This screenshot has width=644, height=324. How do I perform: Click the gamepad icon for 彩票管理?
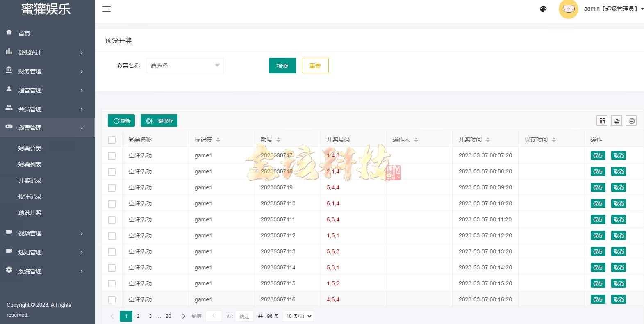click(9, 127)
